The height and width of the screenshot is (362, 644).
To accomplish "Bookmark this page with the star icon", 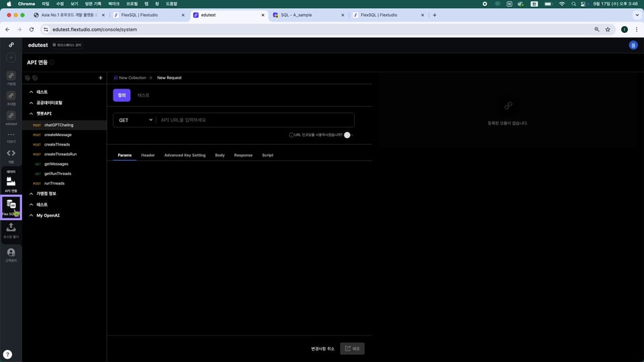I will click(608, 29).
